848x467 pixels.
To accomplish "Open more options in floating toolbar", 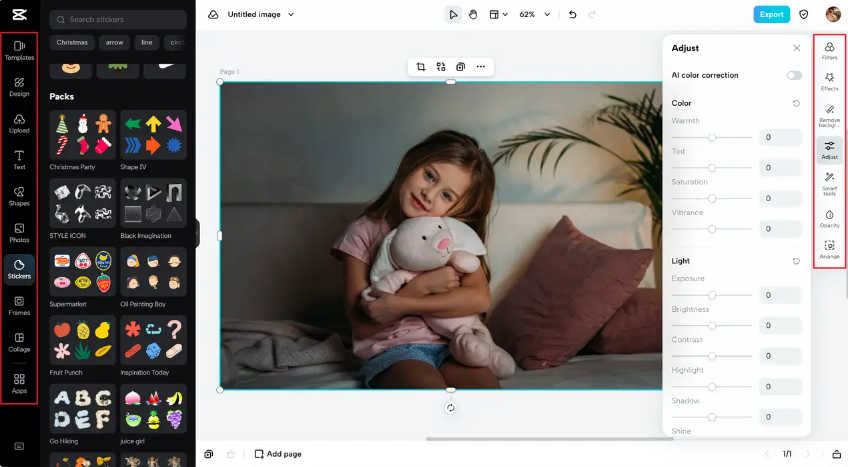I will (x=481, y=66).
